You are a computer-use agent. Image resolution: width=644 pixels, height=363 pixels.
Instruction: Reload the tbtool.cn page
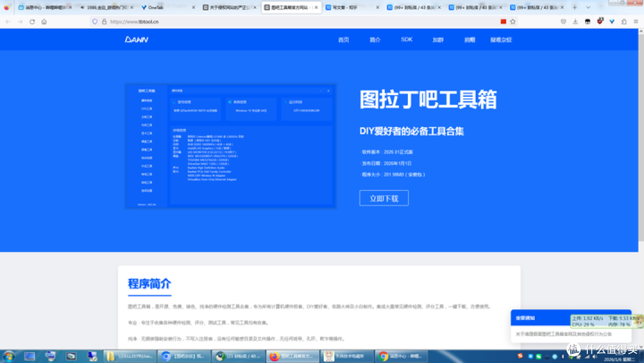click(32, 21)
